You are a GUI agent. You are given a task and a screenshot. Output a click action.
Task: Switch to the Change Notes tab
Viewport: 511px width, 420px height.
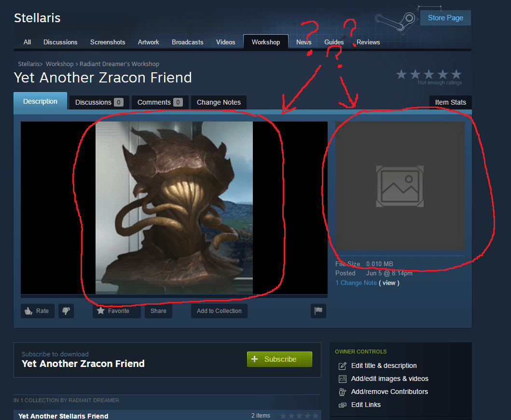[218, 102]
